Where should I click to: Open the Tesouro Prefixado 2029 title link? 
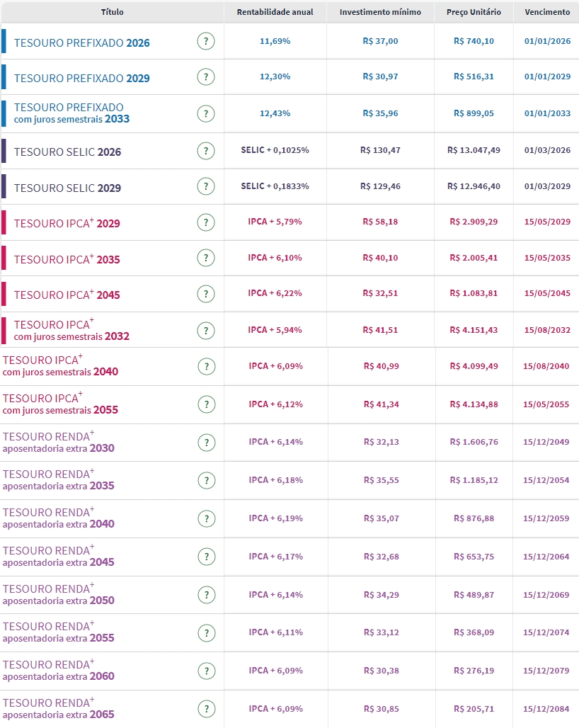point(82,78)
